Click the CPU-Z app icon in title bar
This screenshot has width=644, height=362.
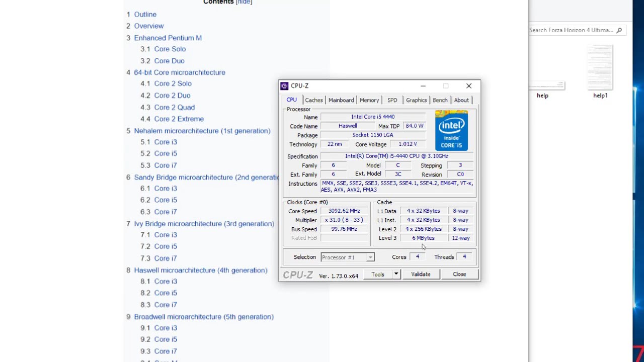pos(284,86)
